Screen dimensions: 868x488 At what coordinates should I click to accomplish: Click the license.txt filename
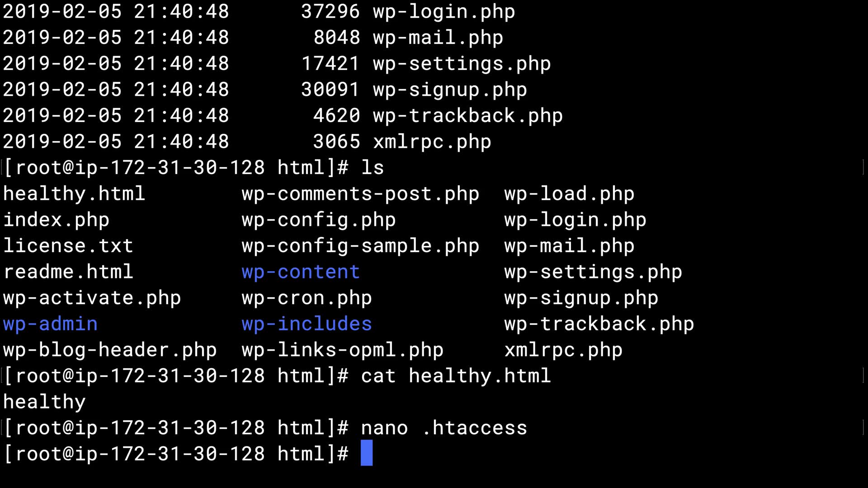(68, 246)
